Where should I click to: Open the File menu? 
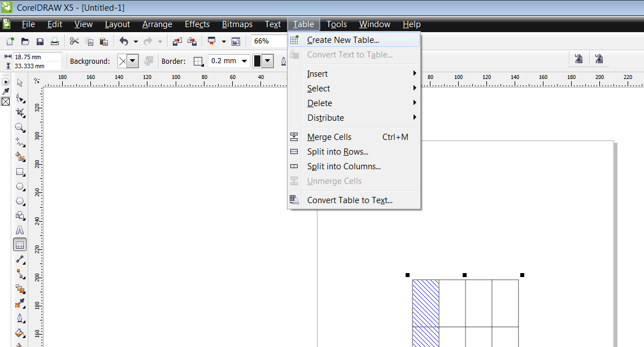point(28,24)
